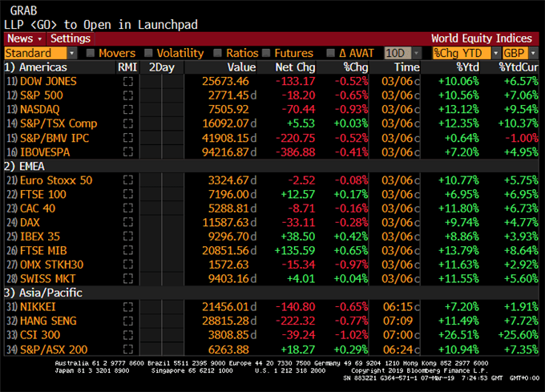
Task: Open the RMI icon for SWISS MKT
Action: click(x=128, y=278)
